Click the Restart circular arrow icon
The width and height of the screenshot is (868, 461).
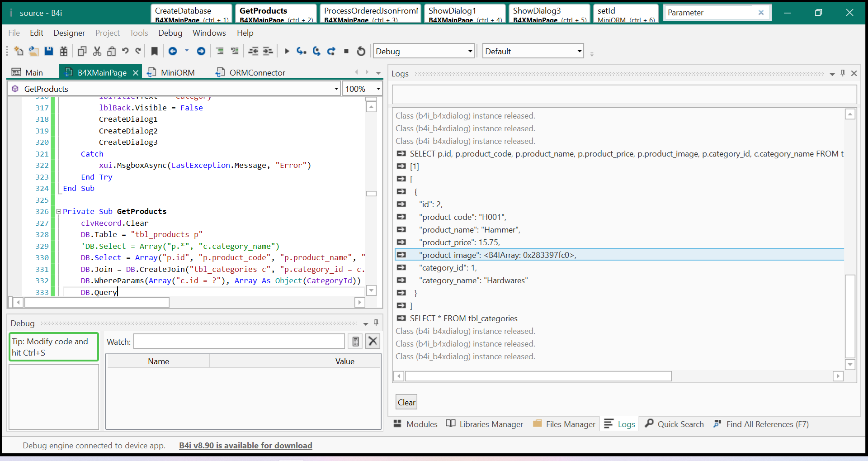(361, 51)
